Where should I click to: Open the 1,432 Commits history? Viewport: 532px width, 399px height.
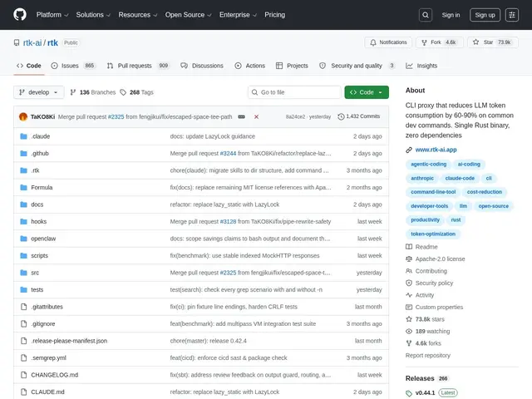359,116
